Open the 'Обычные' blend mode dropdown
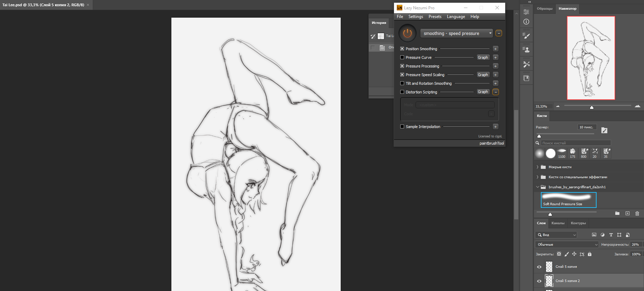 (x=567, y=245)
